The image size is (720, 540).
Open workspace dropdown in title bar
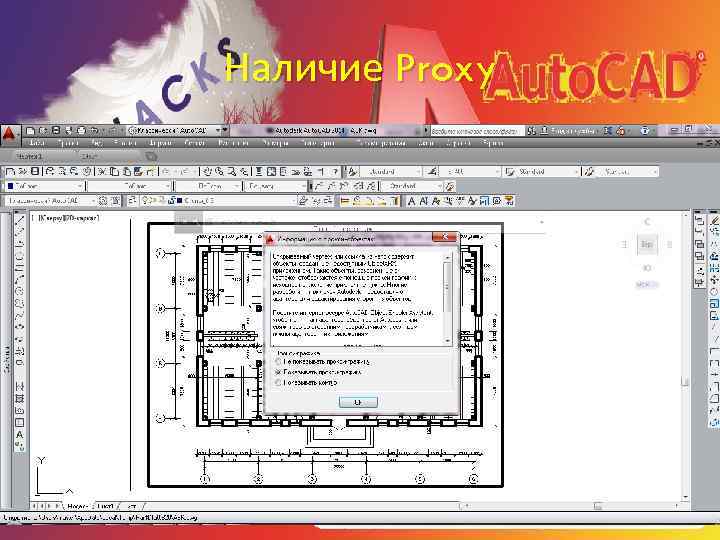(x=176, y=131)
